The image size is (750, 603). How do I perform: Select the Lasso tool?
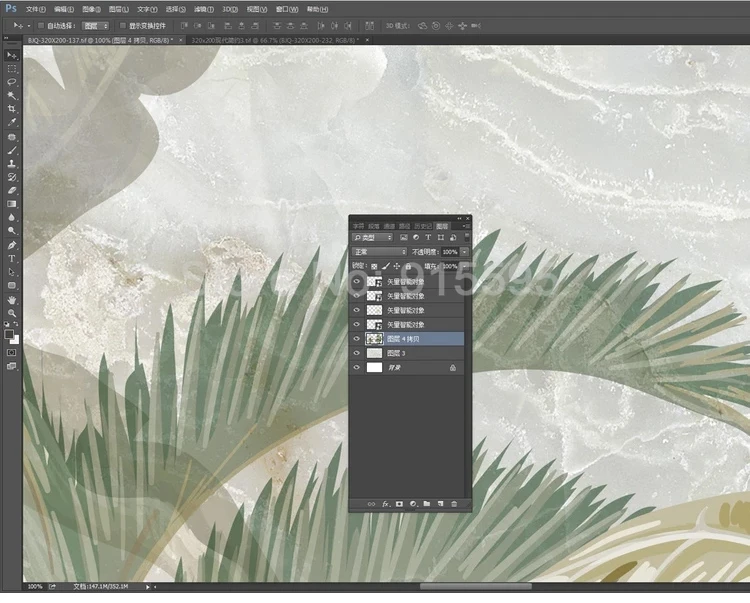click(x=12, y=83)
